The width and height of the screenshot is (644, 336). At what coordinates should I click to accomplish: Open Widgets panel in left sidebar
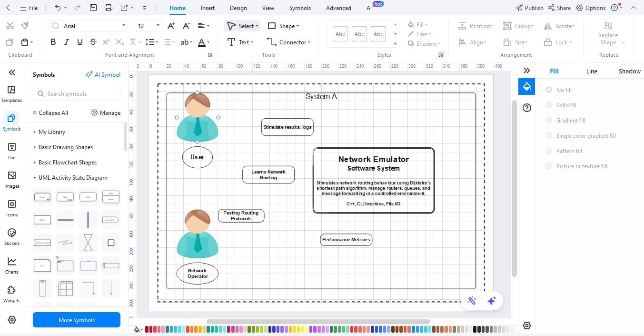12,294
